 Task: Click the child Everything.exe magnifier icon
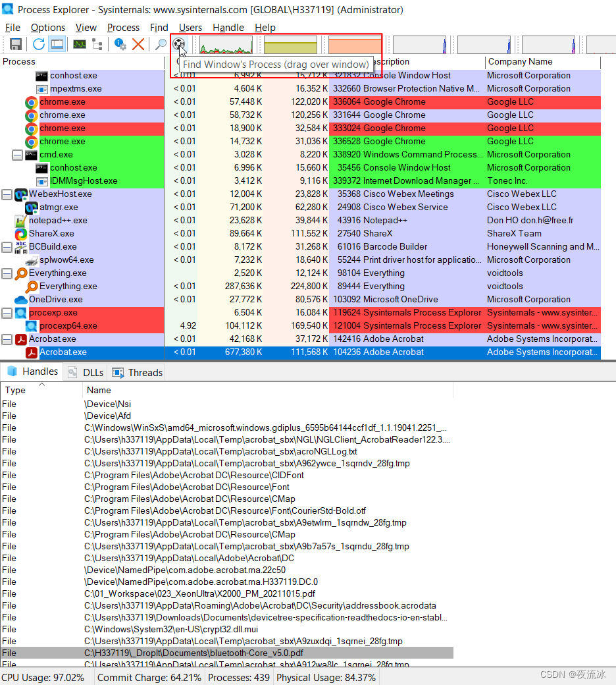pos(31,287)
